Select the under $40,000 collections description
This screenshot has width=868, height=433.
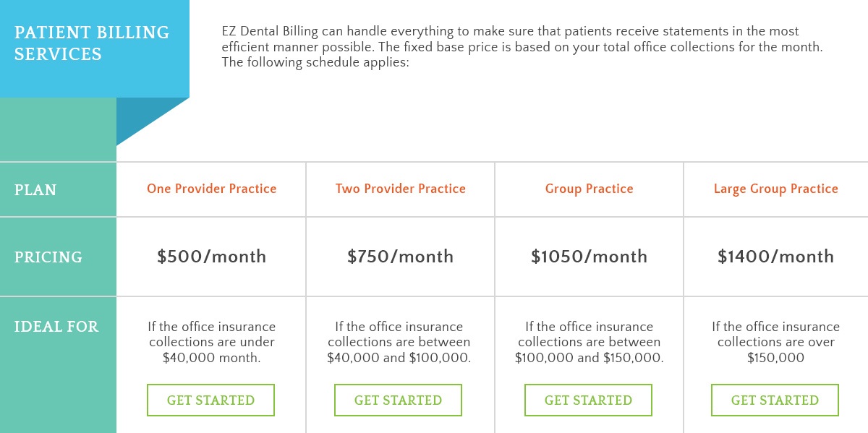tap(210, 341)
